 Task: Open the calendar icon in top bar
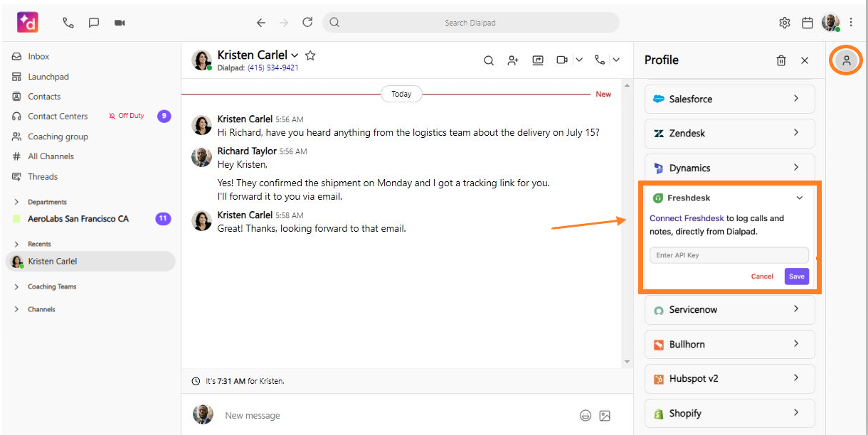pyautogui.click(x=808, y=23)
